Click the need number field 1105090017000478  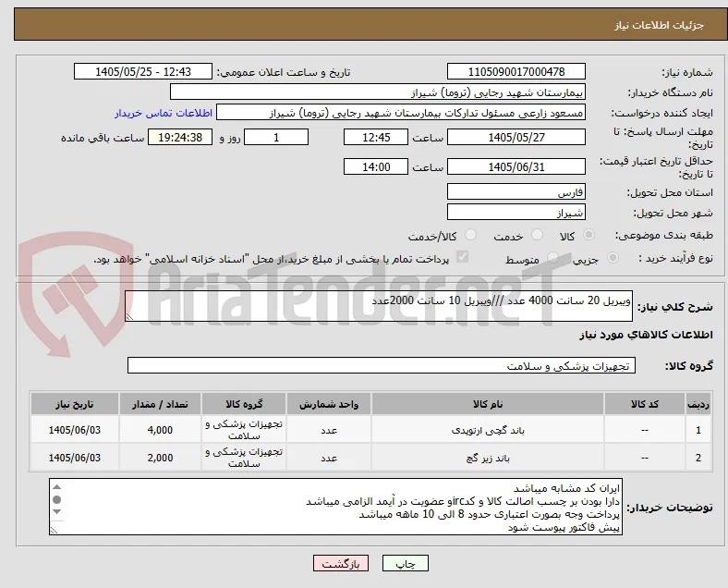click(516, 72)
